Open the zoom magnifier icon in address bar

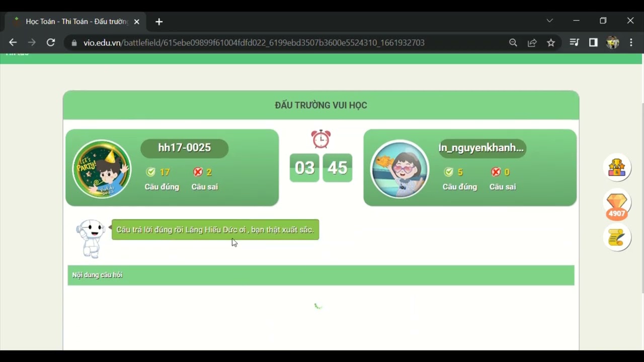tap(513, 43)
